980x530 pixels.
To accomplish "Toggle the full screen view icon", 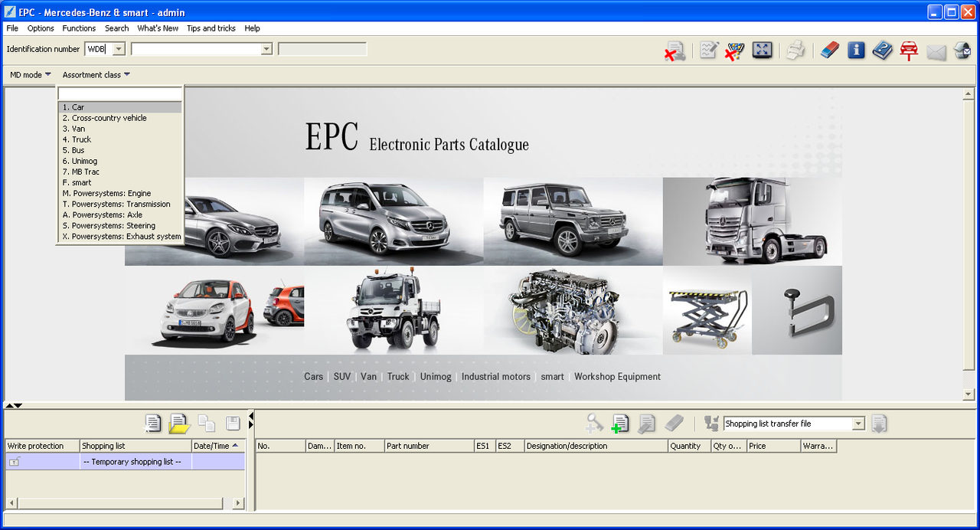I will pyautogui.click(x=762, y=51).
